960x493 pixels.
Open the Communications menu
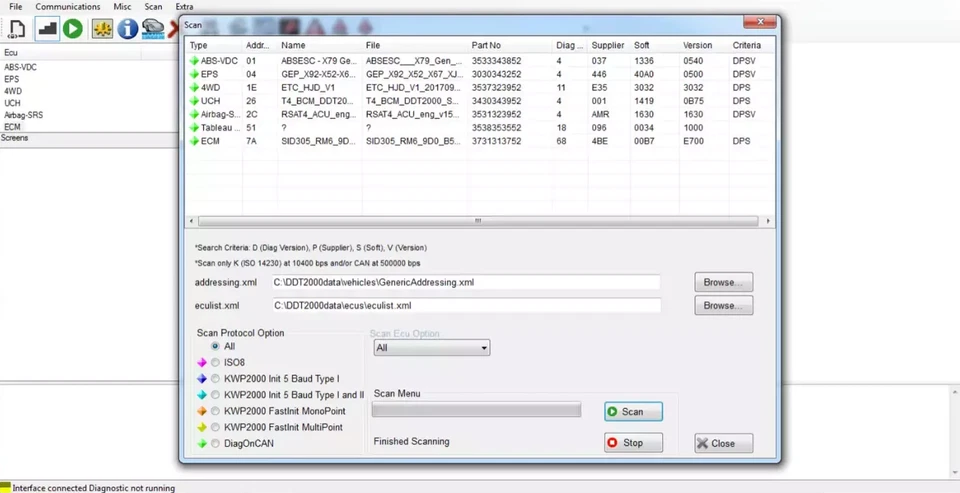point(68,7)
